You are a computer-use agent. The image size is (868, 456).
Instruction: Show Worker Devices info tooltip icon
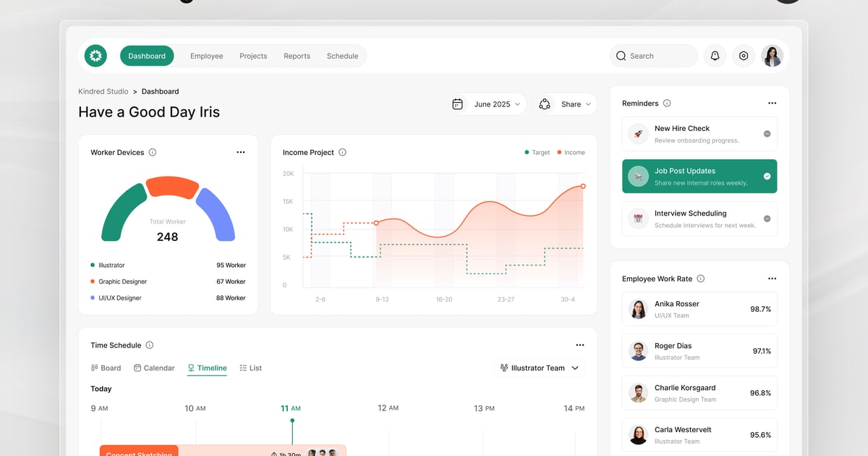tap(152, 153)
